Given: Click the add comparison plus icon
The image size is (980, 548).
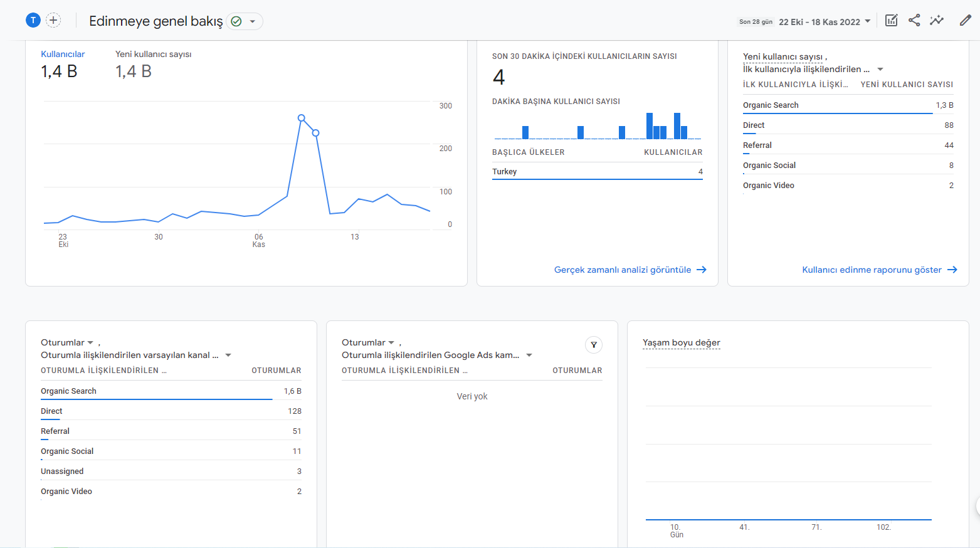Looking at the screenshot, I should pos(53,20).
